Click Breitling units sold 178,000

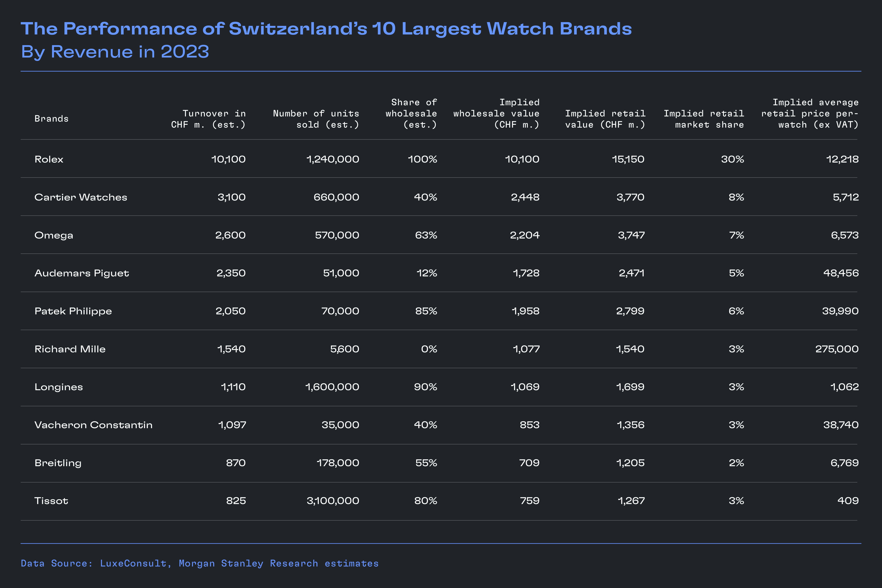point(338,463)
